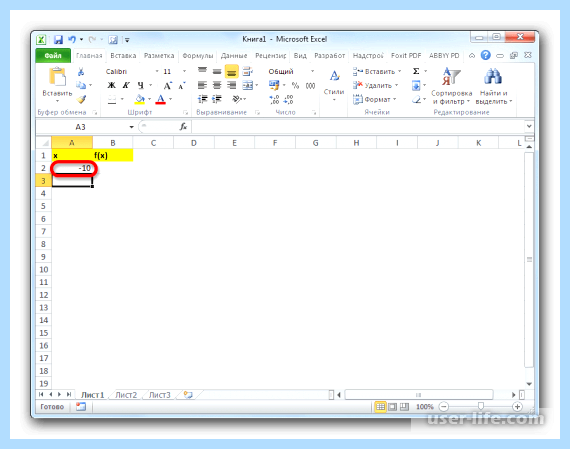Increase decimal places
The width and height of the screenshot is (570, 449).
click(x=274, y=100)
